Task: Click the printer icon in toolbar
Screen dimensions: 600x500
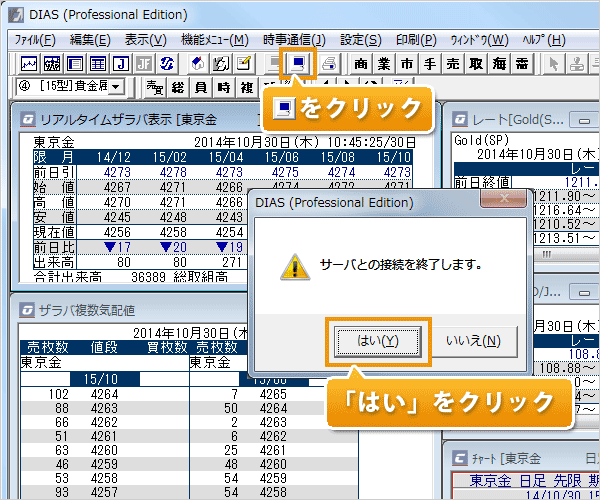Action: click(328, 63)
